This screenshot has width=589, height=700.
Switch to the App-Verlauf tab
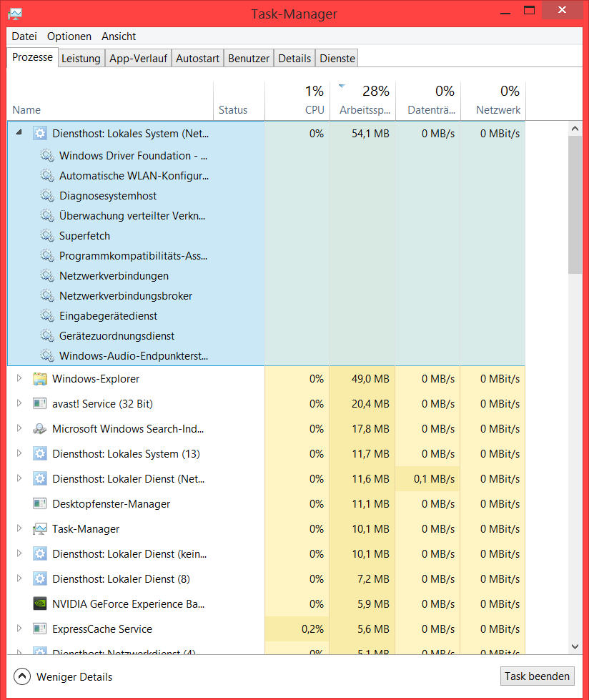coord(139,59)
